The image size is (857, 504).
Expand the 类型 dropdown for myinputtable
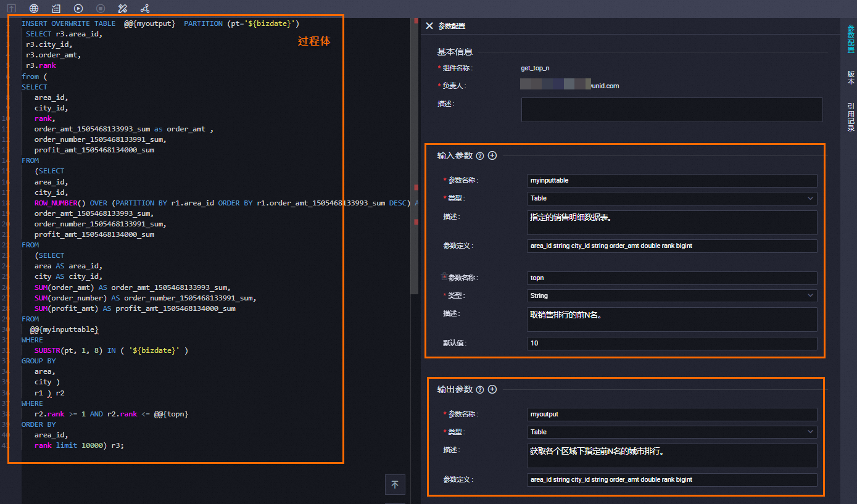point(671,198)
